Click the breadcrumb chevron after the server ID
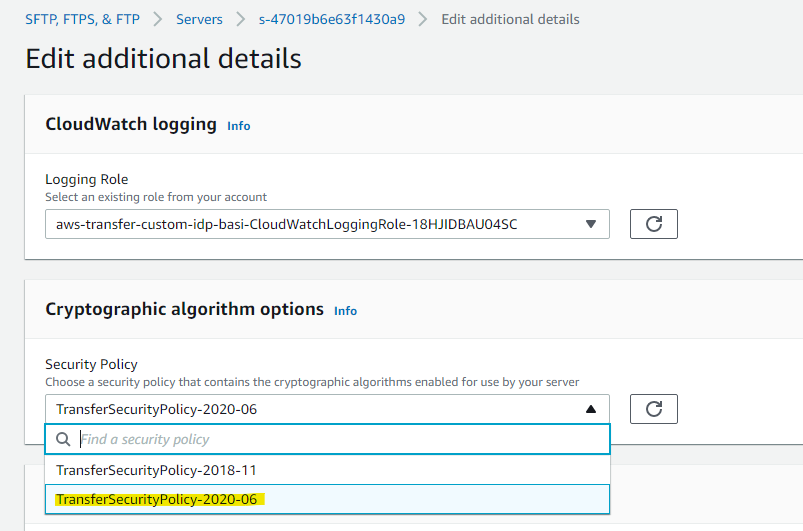The image size is (803, 531). click(x=422, y=19)
